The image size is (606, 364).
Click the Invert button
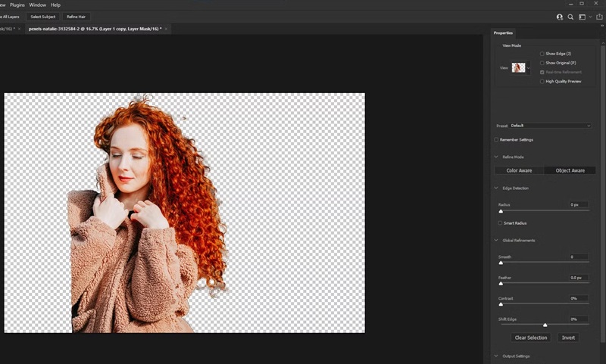click(x=568, y=338)
